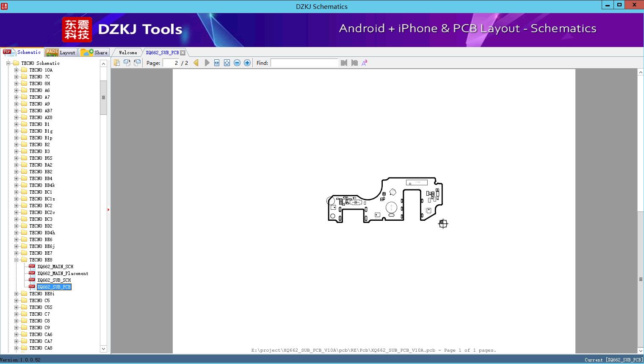The width and height of the screenshot is (644, 364).
Task: Click the fit-to-width icon
Action: click(217, 63)
